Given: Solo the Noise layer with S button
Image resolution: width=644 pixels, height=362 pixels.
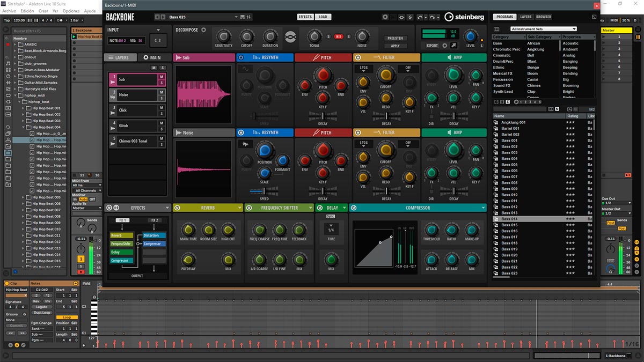Looking at the screenshot, I should (x=162, y=98).
